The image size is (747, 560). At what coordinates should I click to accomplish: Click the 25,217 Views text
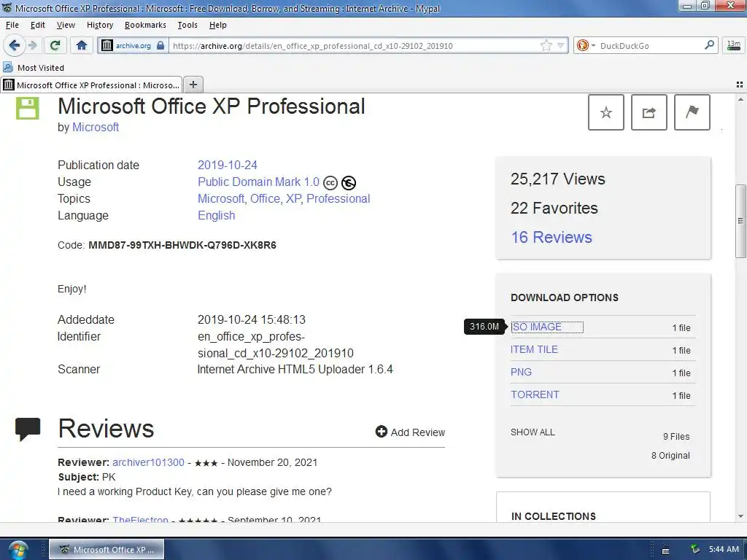click(558, 179)
